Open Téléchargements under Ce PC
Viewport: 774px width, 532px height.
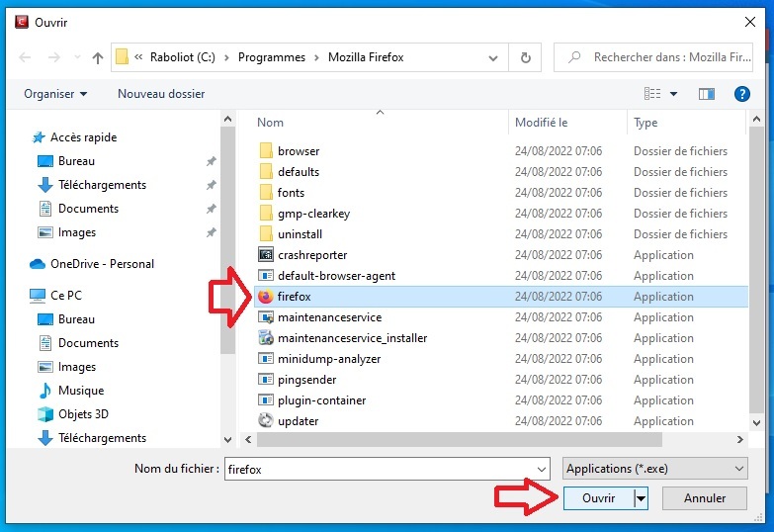coord(102,438)
